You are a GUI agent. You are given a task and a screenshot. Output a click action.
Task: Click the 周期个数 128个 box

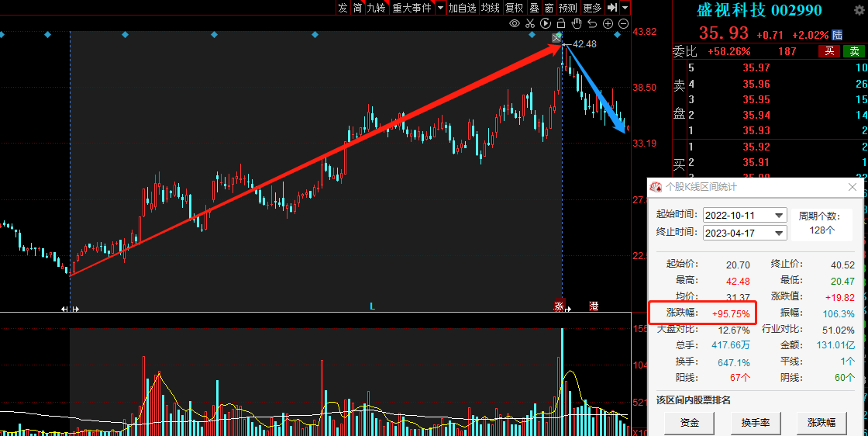pos(821,223)
